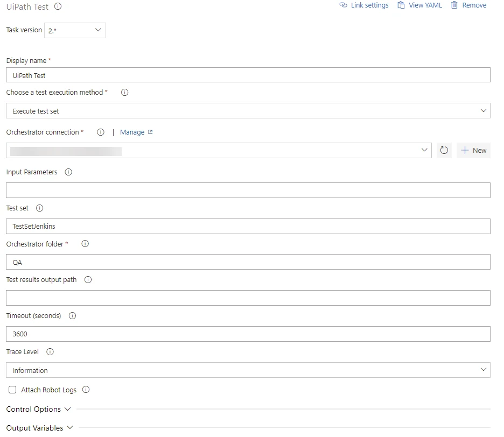Refresh the Orchestrator connection list
Viewport: 504px width, 437px height.
point(444,150)
